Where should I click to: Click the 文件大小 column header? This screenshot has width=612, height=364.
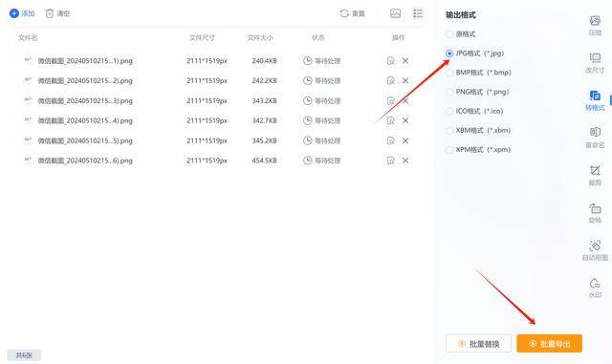(260, 38)
